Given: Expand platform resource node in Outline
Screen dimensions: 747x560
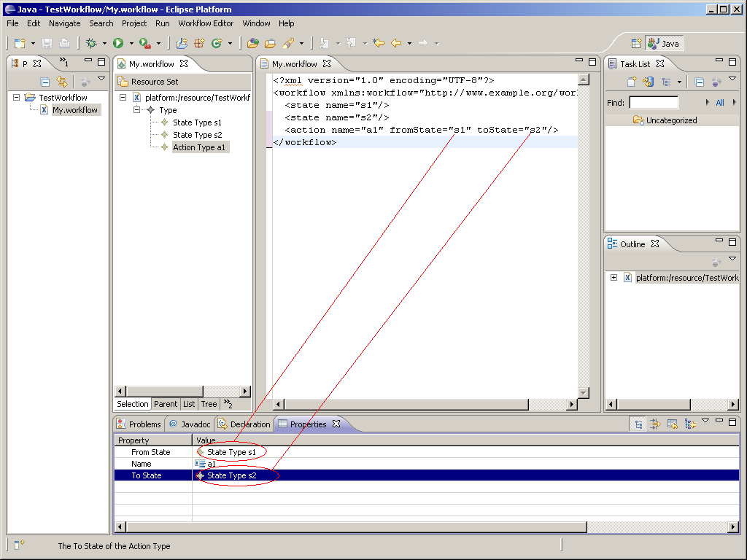Looking at the screenshot, I should [614, 278].
